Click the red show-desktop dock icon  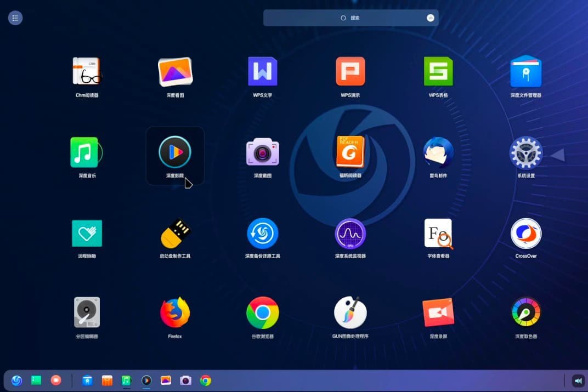tap(56, 380)
